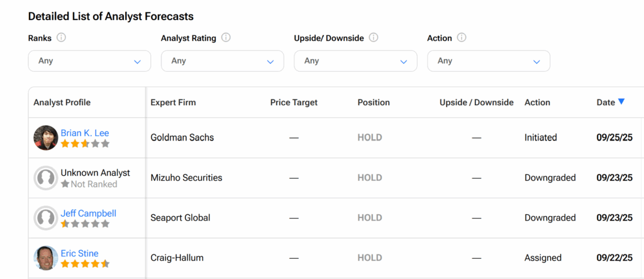
Task: Open Brian K. Lee's analyst profile link
Action: 85,133
